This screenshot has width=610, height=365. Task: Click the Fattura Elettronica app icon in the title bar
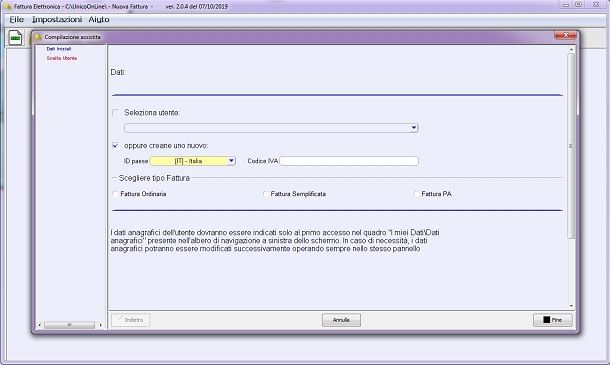[x=7, y=7]
